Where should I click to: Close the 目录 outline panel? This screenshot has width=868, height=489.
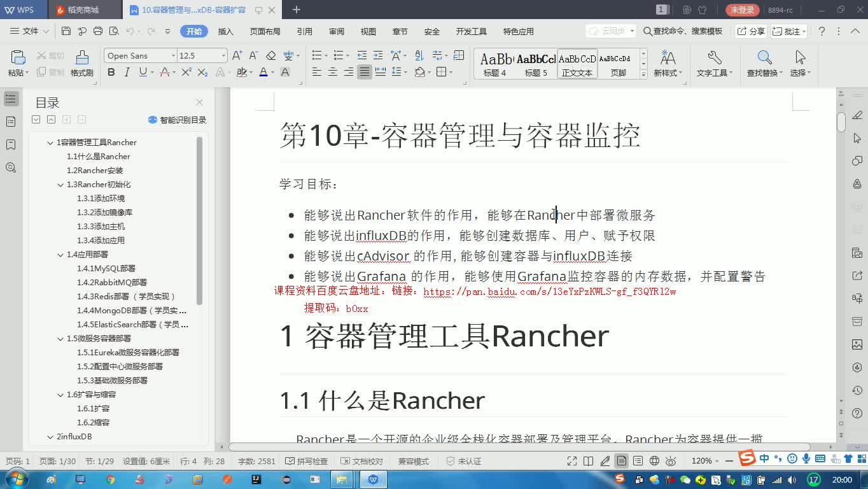tap(199, 102)
